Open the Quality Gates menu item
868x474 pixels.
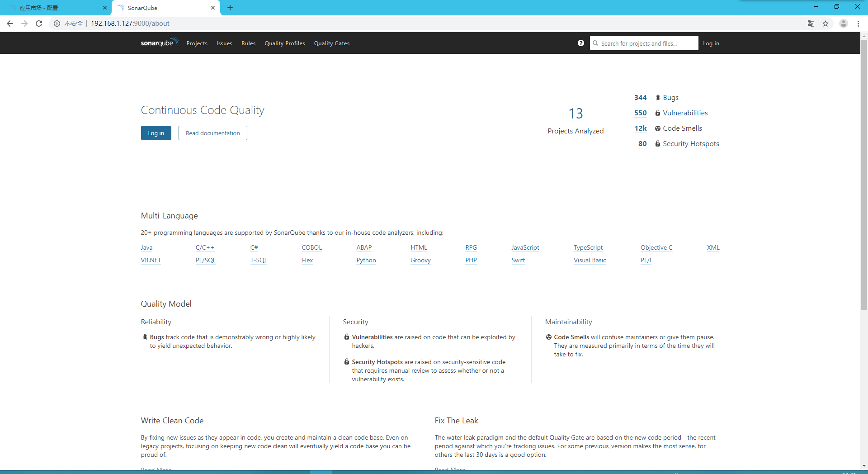click(331, 43)
